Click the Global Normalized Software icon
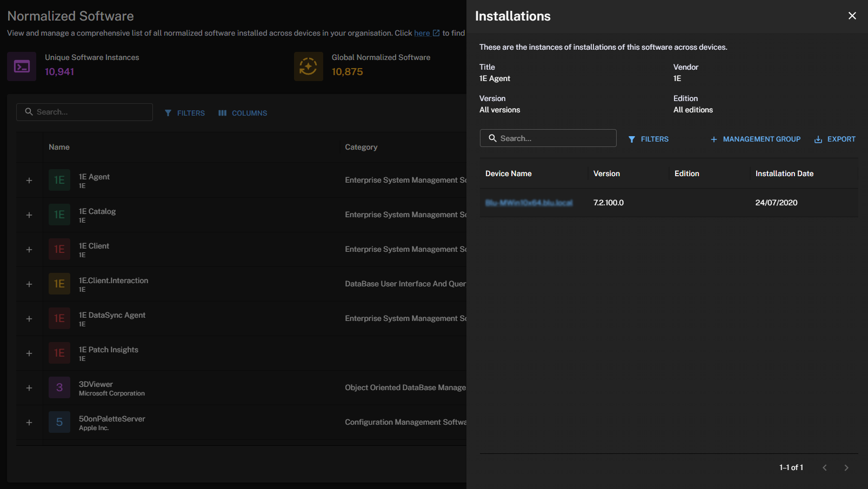Screen dimensions: 868x489 point(309,66)
